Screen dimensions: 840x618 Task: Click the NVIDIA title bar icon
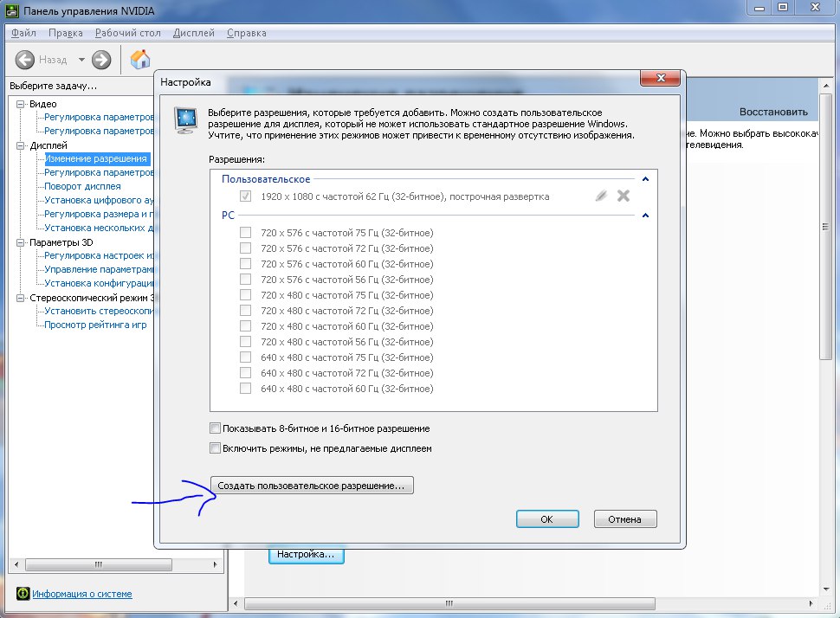[x=12, y=10]
